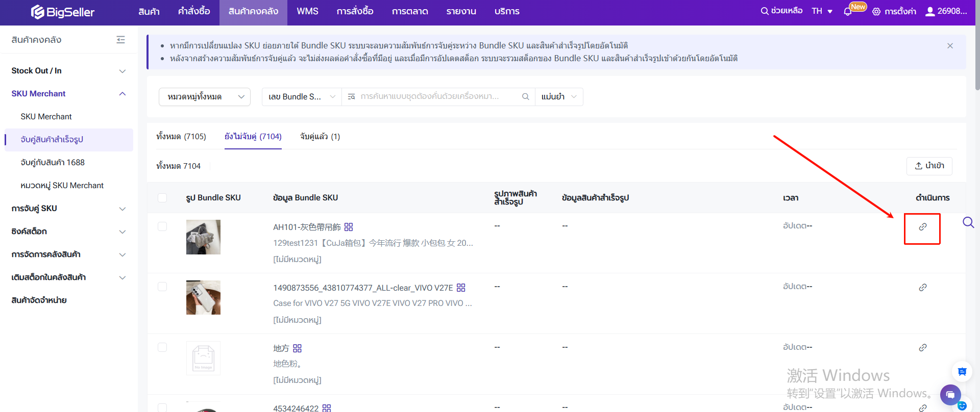Click the search magnifier in search field
Image resolution: width=980 pixels, height=412 pixels.
[525, 97]
